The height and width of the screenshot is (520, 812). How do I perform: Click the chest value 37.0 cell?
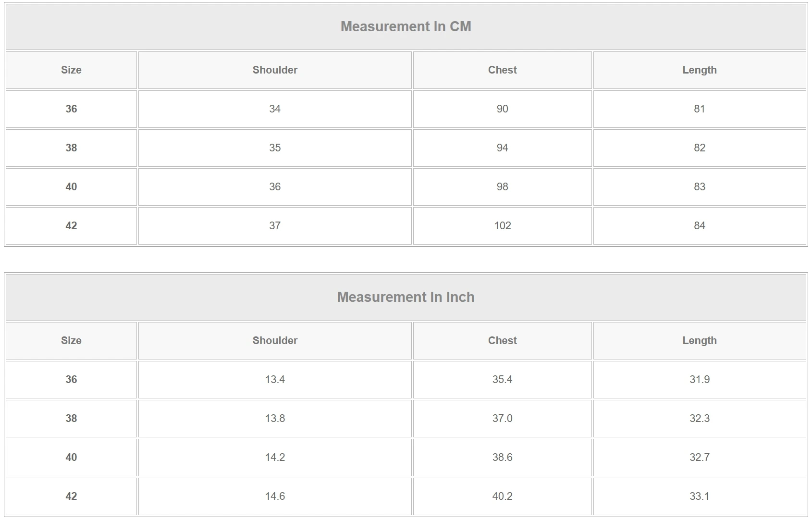(x=502, y=419)
